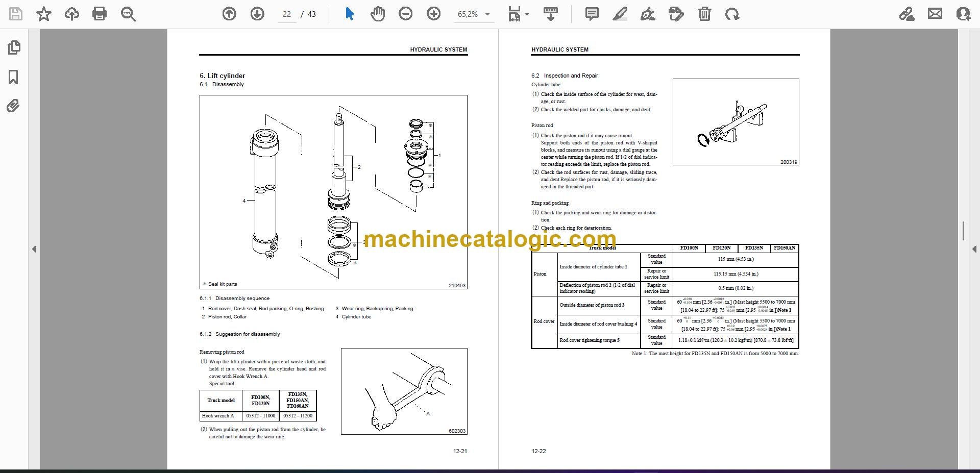Image resolution: width=980 pixels, height=473 pixels.
Task: Open the find text search tool
Action: click(x=128, y=14)
